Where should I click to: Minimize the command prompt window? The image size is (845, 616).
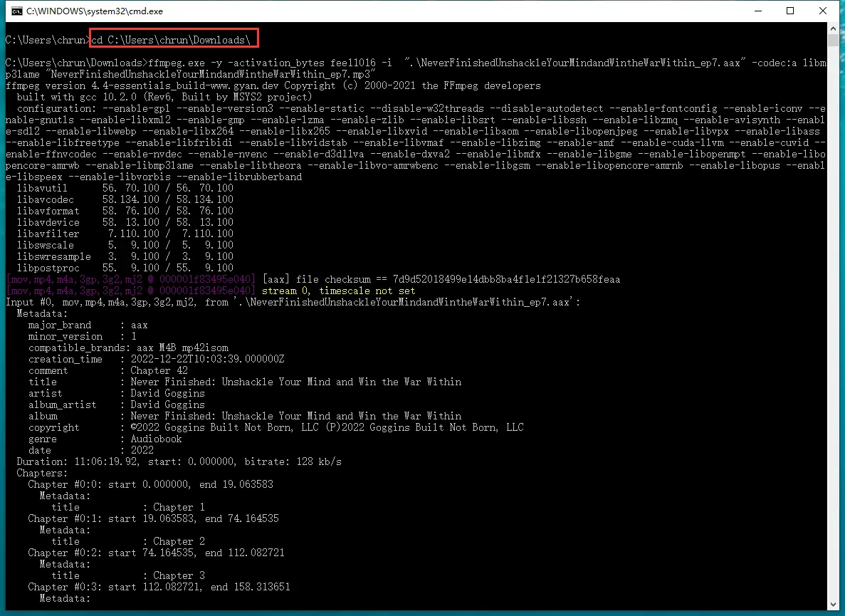pyautogui.click(x=757, y=11)
